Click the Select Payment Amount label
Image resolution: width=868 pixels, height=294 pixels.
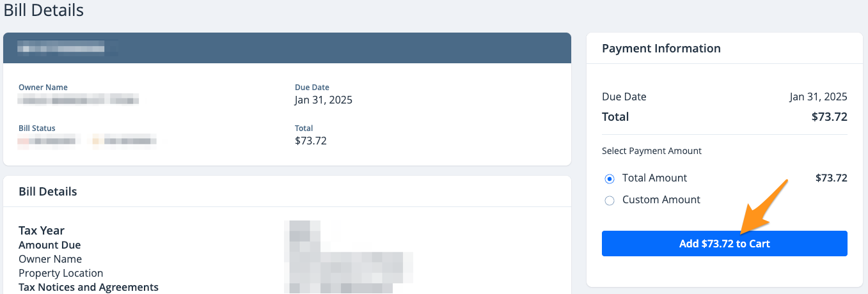pos(651,151)
